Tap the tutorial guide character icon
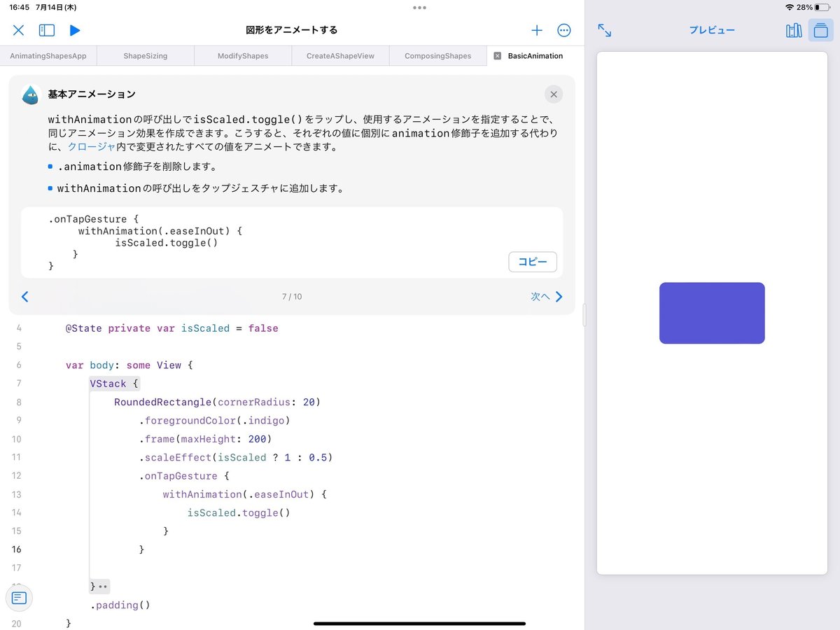Image resolution: width=840 pixels, height=630 pixels. (31, 94)
